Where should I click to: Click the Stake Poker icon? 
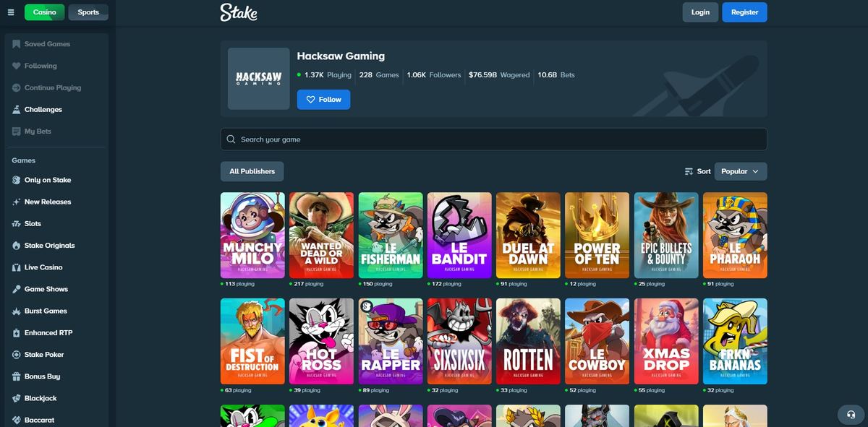pyautogui.click(x=17, y=355)
